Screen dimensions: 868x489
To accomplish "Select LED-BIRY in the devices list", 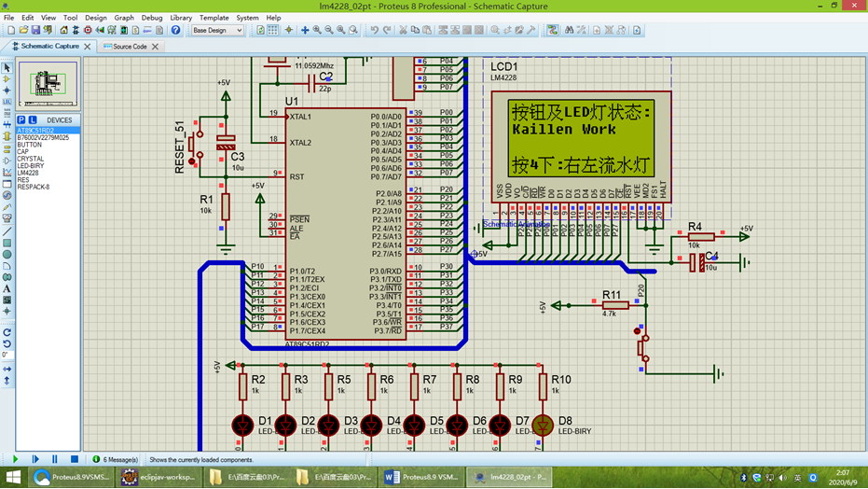I will 48,165.
